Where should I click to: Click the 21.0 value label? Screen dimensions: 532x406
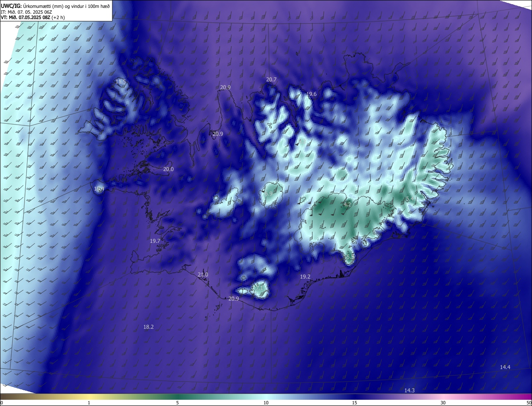[x=203, y=275]
